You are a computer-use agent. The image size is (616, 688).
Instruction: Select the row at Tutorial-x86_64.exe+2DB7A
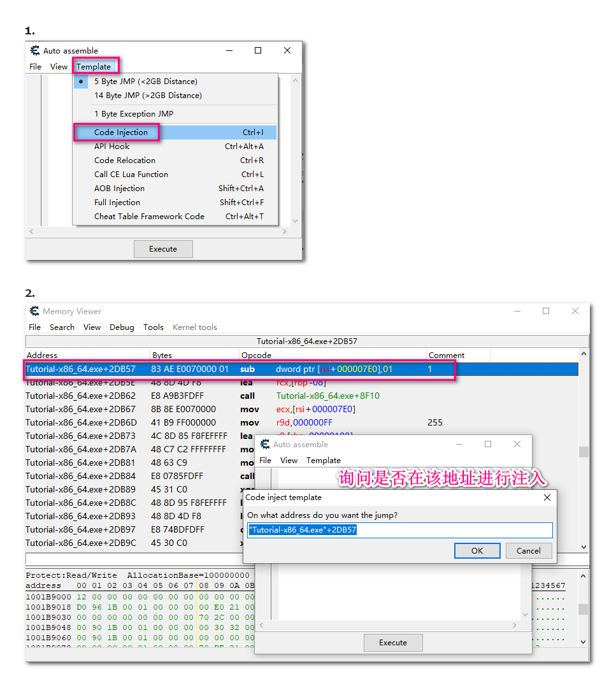click(x=141, y=449)
